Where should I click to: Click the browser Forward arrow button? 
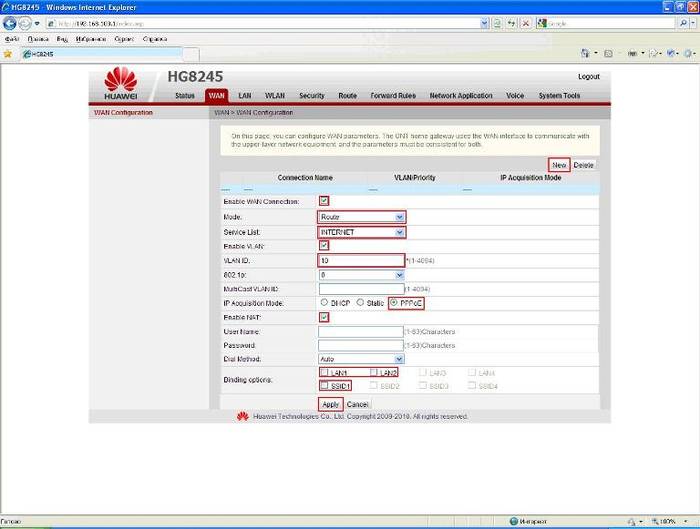click(25, 23)
